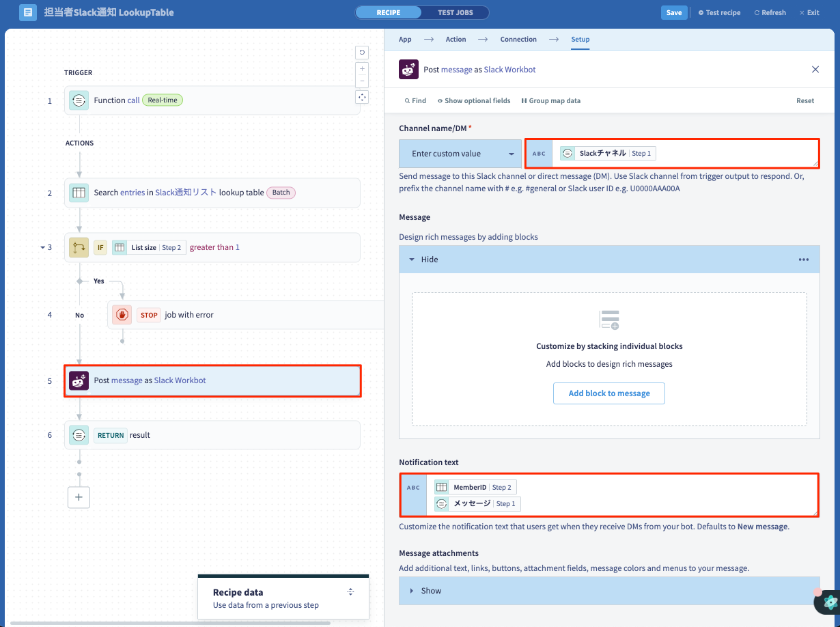Click the fit-to-screen canvas icon

tap(362, 98)
